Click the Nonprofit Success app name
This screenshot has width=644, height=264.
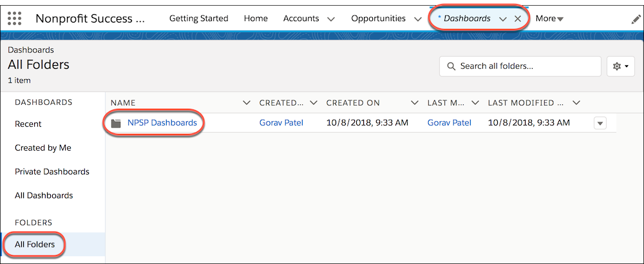[90, 19]
